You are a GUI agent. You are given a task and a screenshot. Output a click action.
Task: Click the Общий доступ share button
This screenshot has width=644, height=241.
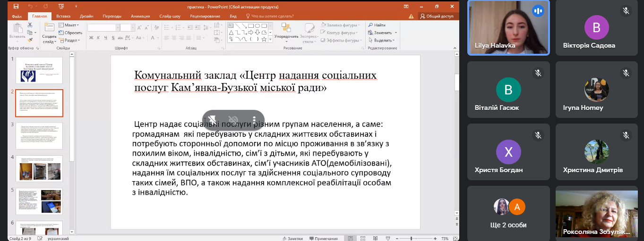point(437,16)
